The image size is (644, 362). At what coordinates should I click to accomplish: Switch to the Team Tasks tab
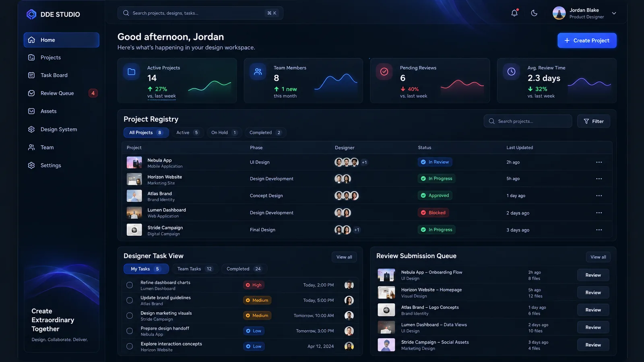tap(195, 269)
